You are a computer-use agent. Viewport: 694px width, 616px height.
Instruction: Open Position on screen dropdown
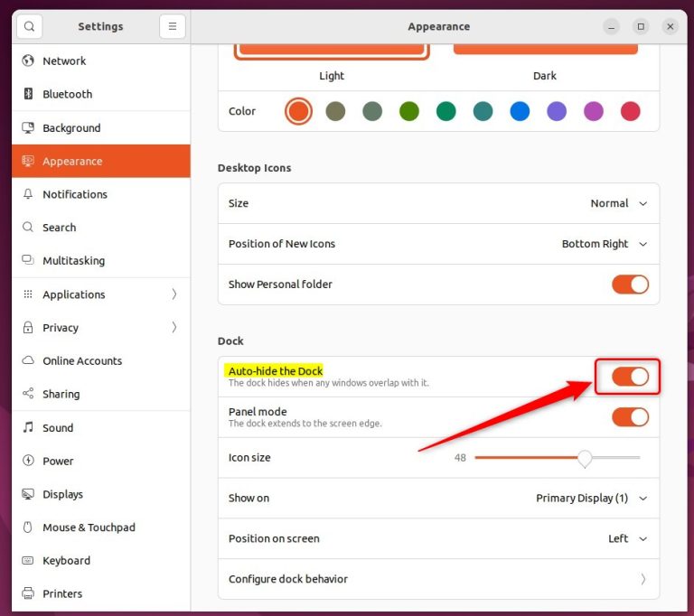tap(628, 538)
